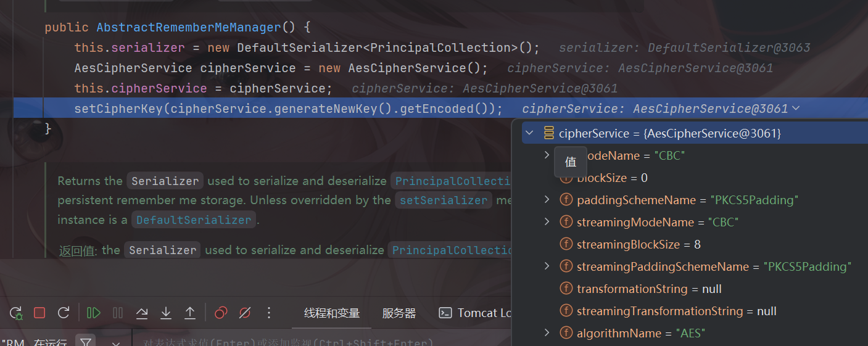Click the 在运行 thread status label
Screen dimensions: 868x346
(x=50, y=342)
